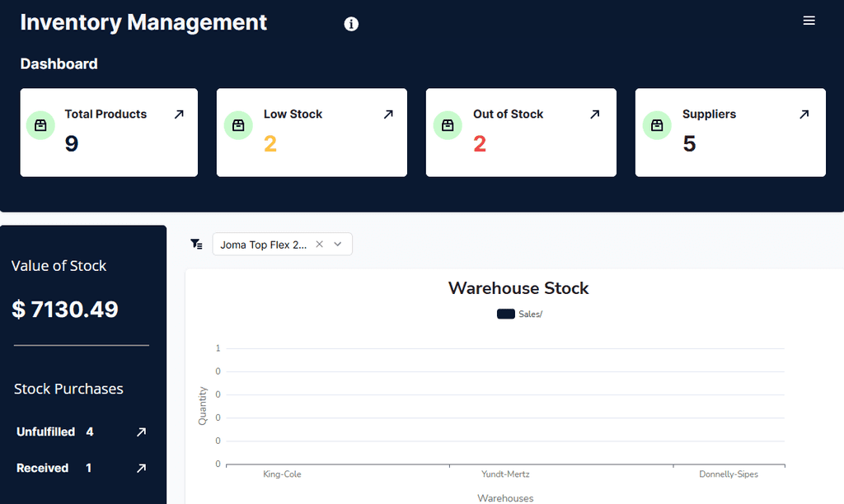The width and height of the screenshot is (844, 504).
Task: Click the arrow next to Unfulfilled purchases
Action: click(x=140, y=432)
